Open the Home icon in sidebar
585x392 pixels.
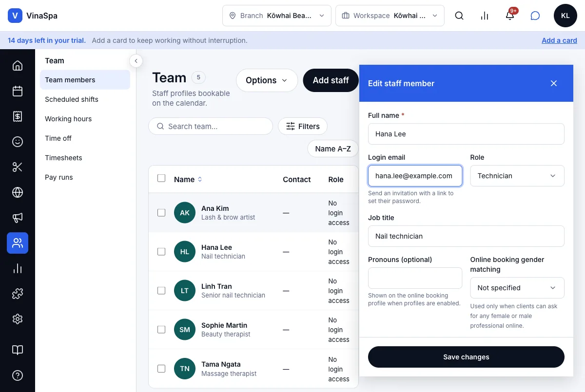(18, 66)
